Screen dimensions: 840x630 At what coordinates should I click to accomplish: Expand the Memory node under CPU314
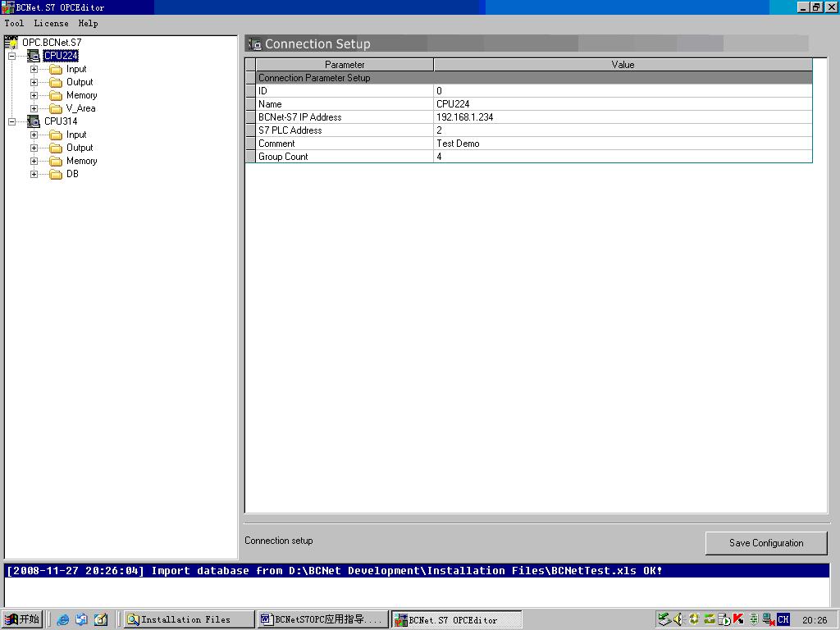pos(34,162)
